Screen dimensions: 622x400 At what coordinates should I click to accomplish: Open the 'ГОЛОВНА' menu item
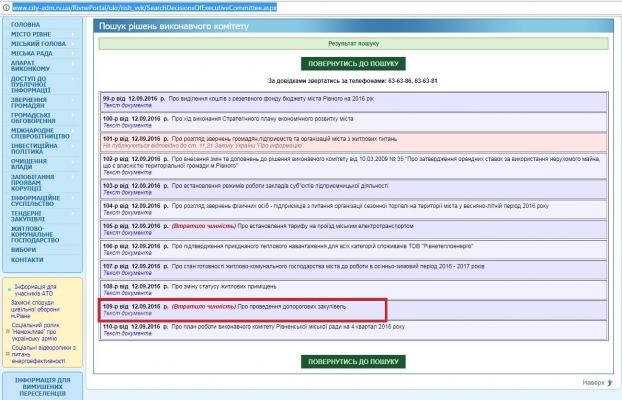pos(26,23)
